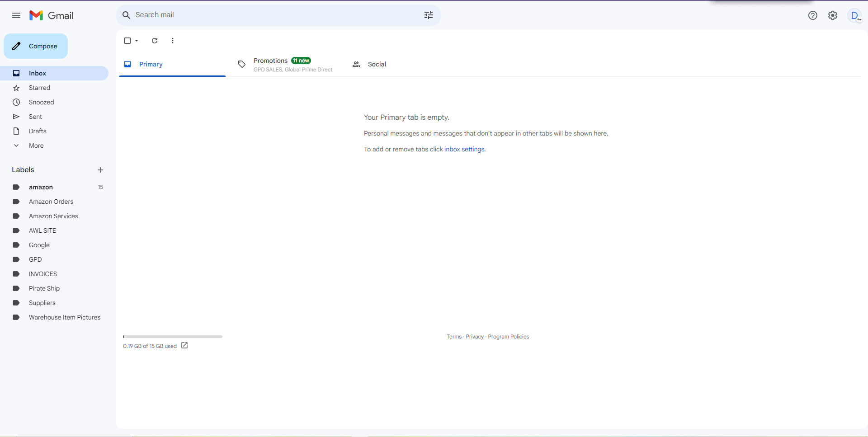Click the 11 new Promotions badge

[301, 61]
